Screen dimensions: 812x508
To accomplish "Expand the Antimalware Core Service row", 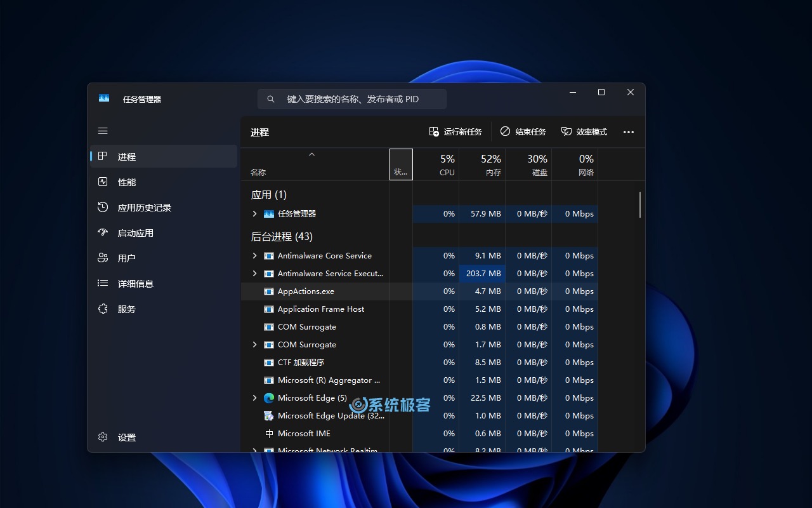I will click(x=255, y=256).
